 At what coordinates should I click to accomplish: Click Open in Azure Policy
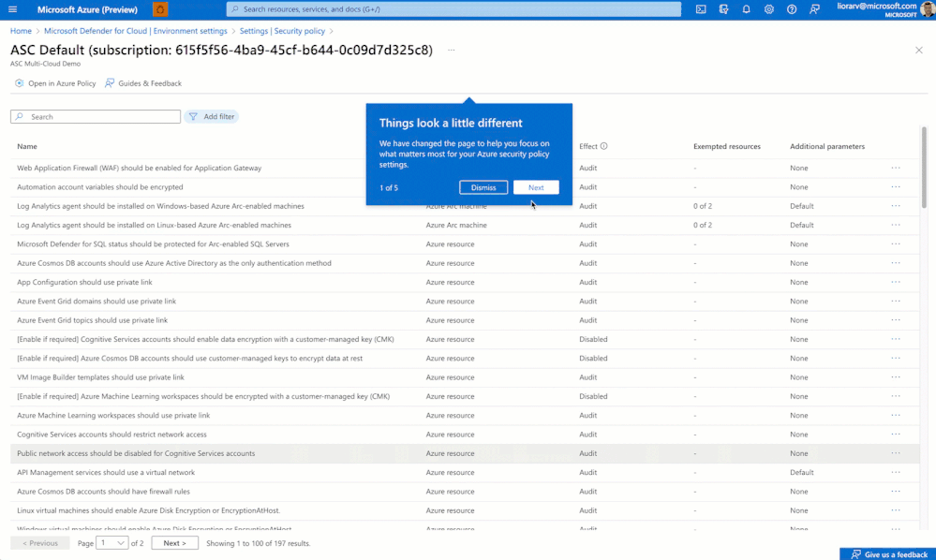pyautogui.click(x=55, y=83)
